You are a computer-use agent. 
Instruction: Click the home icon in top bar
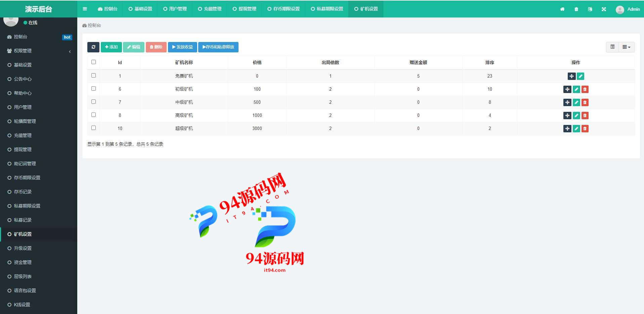pyautogui.click(x=562, y=9)
